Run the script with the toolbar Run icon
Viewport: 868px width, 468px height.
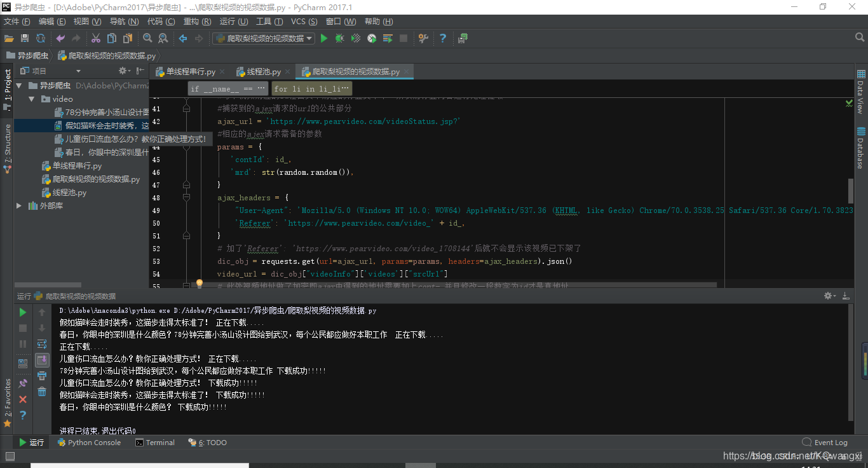[x=324, y=38]
